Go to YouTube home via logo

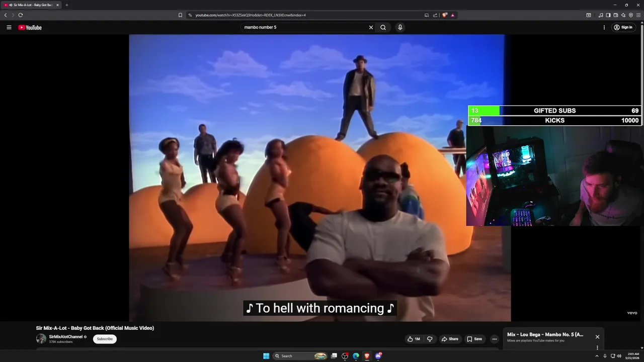30,28
